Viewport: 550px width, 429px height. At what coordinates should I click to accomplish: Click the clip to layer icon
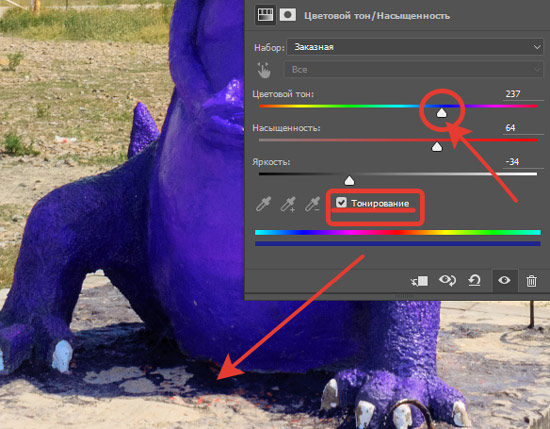(420, 281)
